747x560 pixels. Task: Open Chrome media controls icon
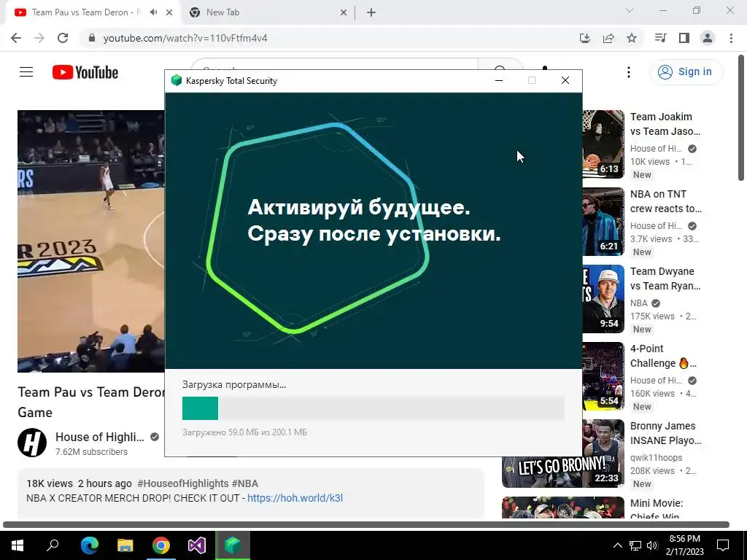[660, 38]
